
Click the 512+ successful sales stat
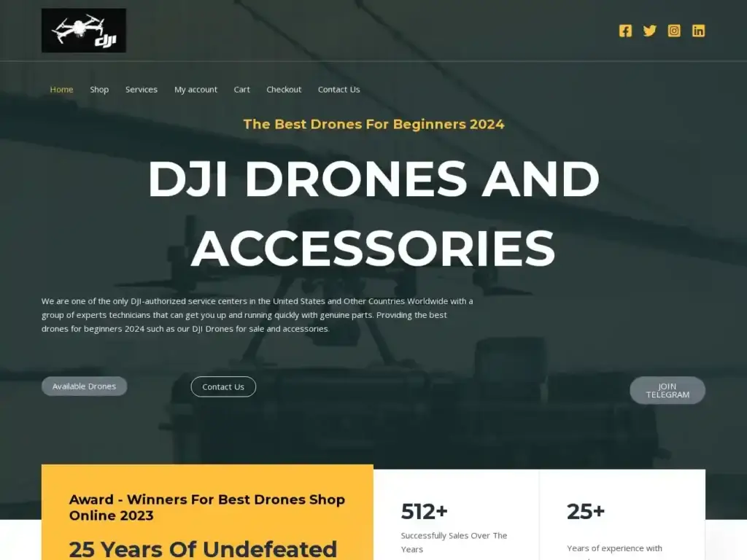tap(425, 512)
